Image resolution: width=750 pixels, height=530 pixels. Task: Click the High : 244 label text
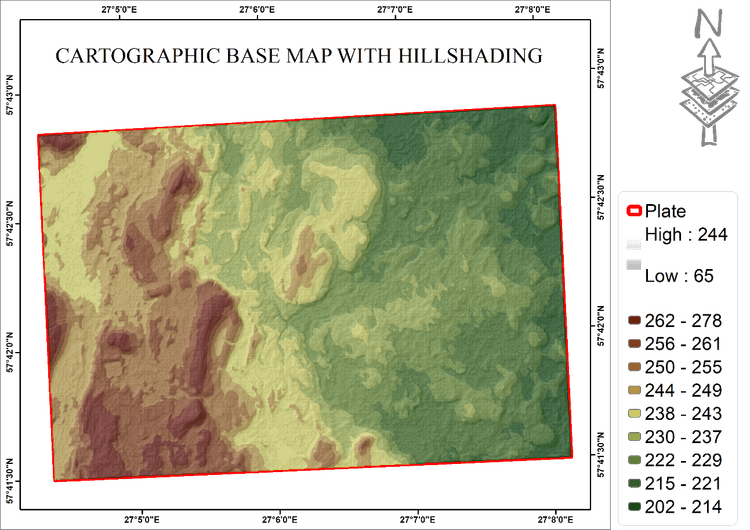[x=684, y=233]
